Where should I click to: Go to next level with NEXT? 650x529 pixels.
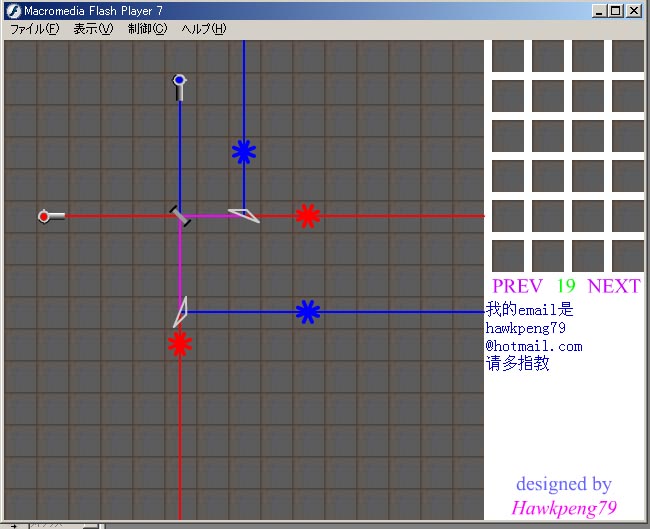coord(614,286)
